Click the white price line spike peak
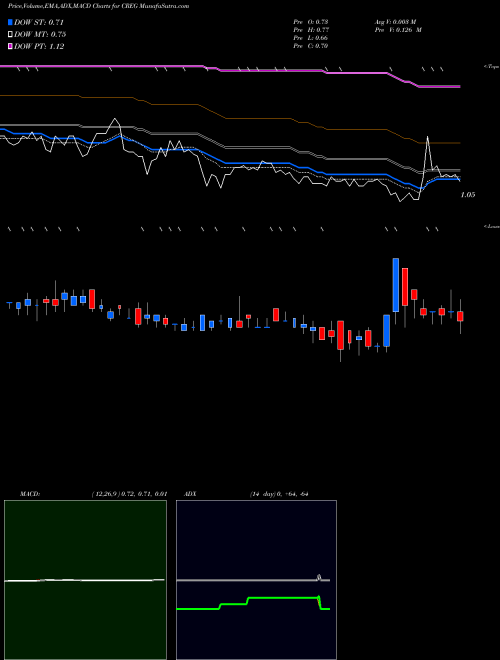Screen dimensions: 500x660 tap(428, 137)
